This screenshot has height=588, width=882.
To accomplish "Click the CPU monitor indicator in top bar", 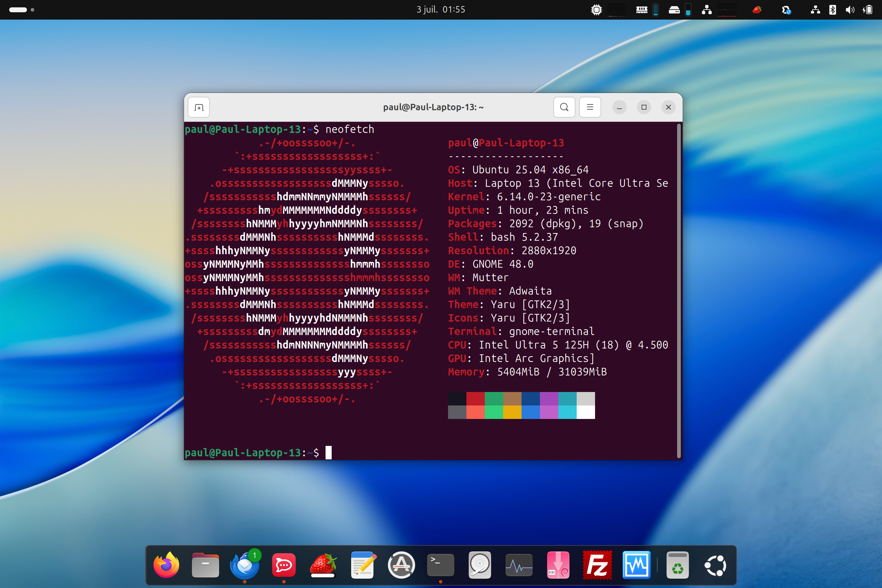I will pyautogui.click(x=596, y=10).
